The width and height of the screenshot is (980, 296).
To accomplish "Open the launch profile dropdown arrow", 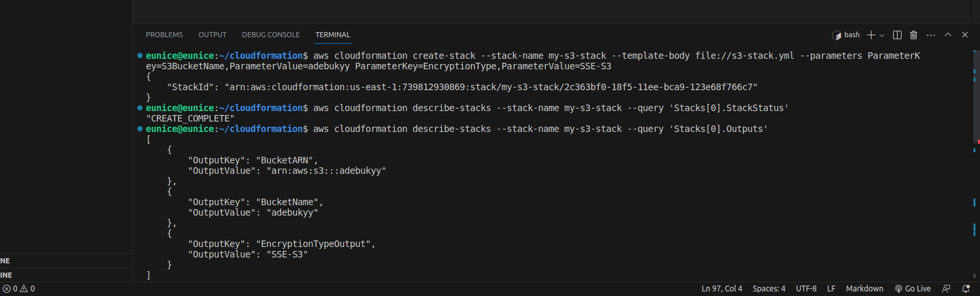I will coord(882,35).
